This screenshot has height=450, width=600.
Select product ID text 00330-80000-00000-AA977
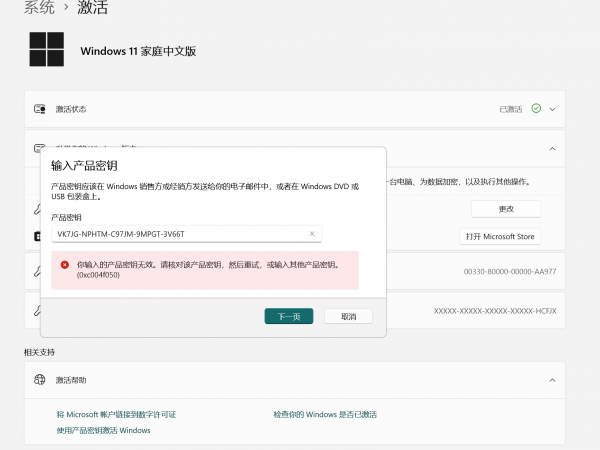(x=510, y=272)
